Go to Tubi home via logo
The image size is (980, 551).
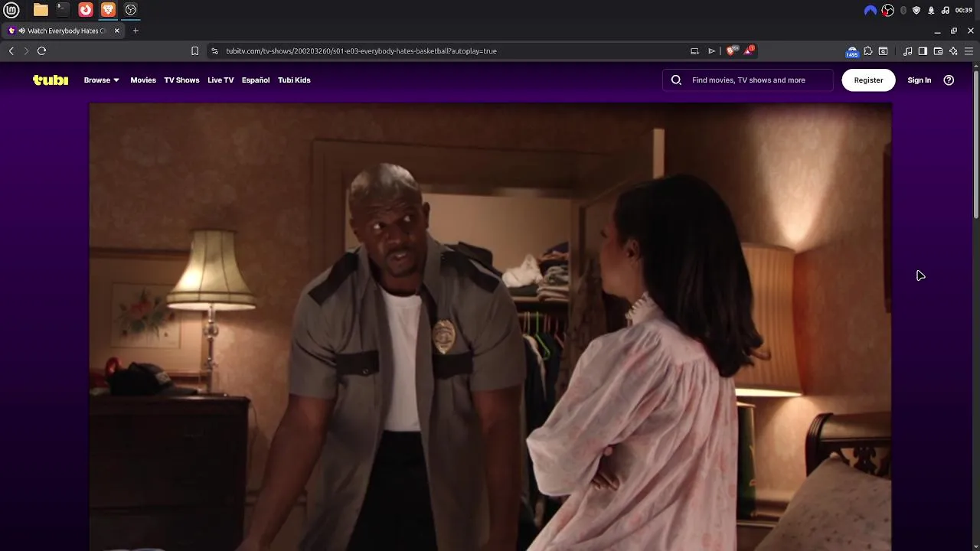coord(51,80)
